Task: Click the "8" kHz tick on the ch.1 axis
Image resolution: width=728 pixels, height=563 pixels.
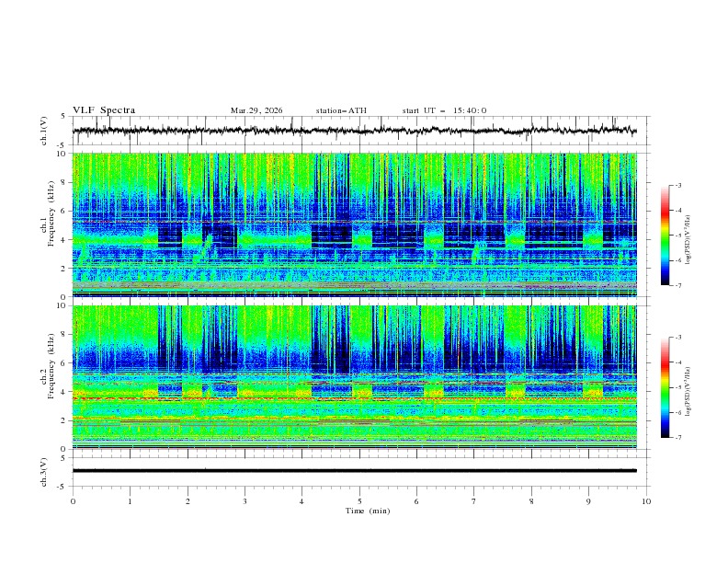Action: (x=64, y=182)
